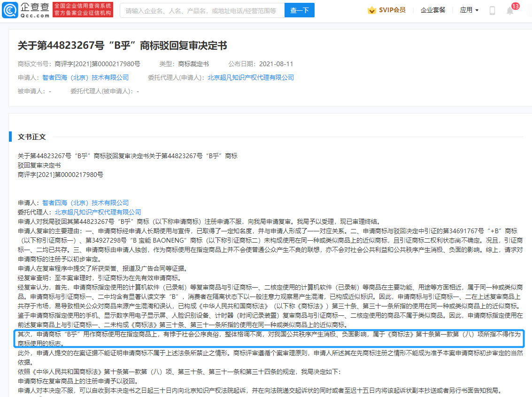Click the red 13 notification badge

click(516, 6)
